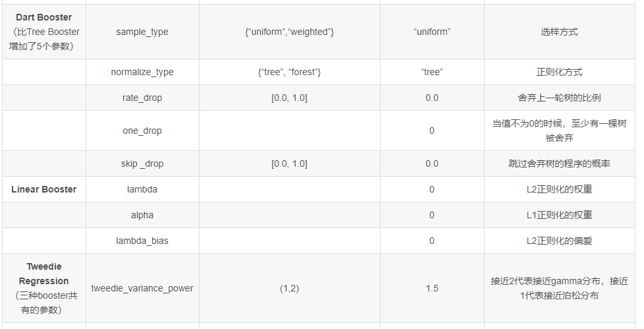Viewport: 644px width, 329px height.
Task: Click the L1正则化的权重 description
Action: tap(560, 215)
